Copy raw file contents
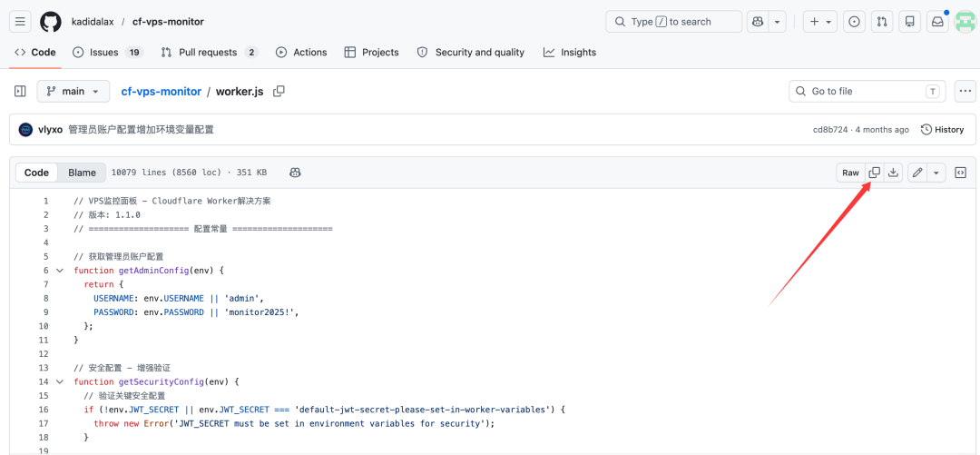Screen dimensions: 980x455 pos(875,173)
